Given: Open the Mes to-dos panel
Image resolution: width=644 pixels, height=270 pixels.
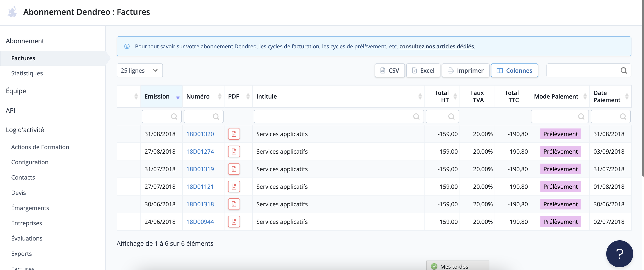Looking at the screenshot, I should click(x=457, y=266).
